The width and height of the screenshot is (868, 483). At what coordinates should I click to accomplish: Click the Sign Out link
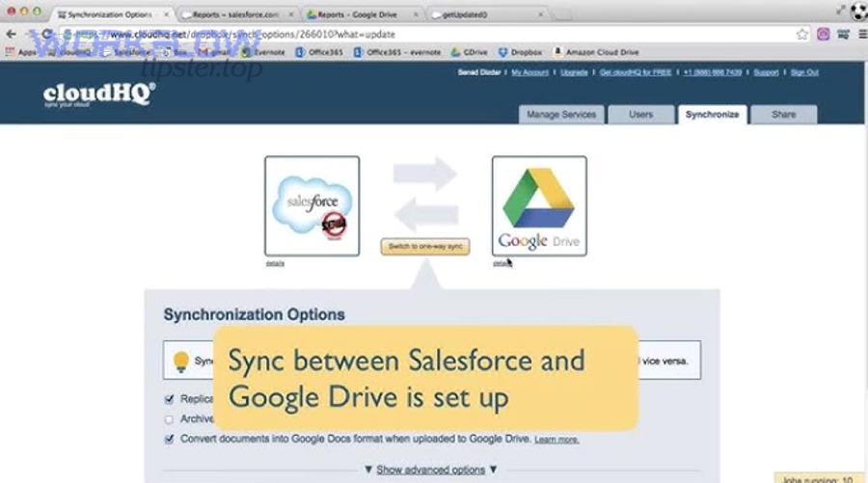point(804,72)
